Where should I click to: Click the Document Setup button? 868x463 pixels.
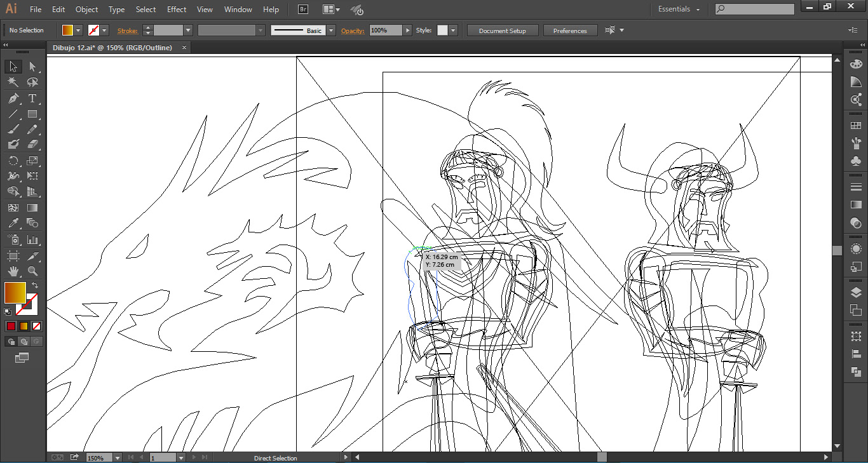click(x=502, y=30)
